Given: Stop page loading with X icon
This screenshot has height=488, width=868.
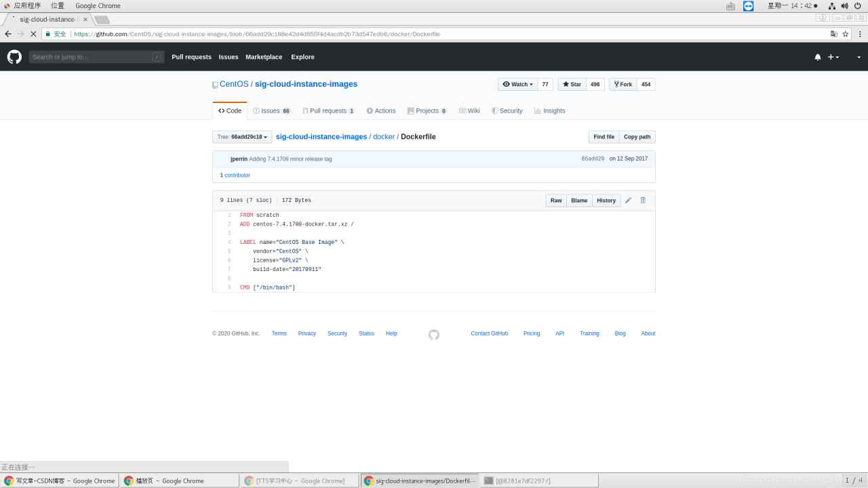Looking at the screenshot, I should [33, 34].
